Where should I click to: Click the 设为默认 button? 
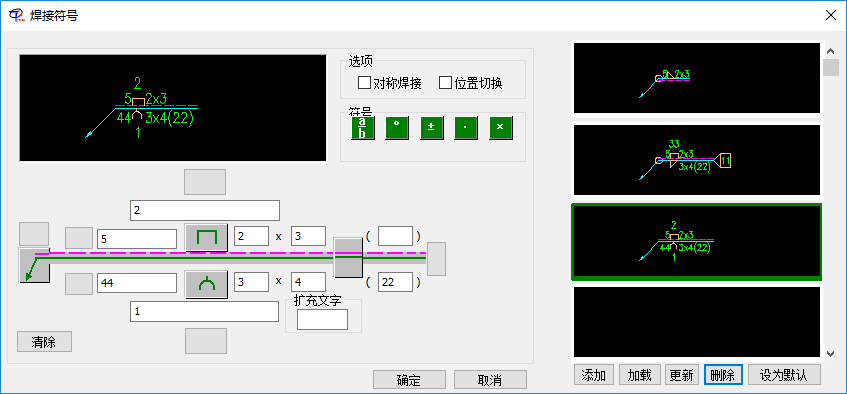pyautogui.click(x=784, y=375)
